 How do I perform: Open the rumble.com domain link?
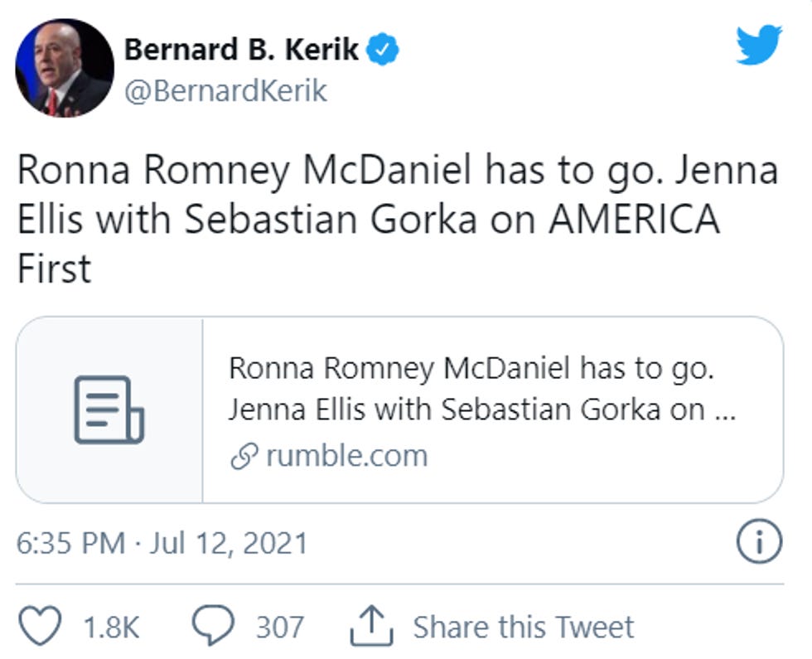coord(346,456)
